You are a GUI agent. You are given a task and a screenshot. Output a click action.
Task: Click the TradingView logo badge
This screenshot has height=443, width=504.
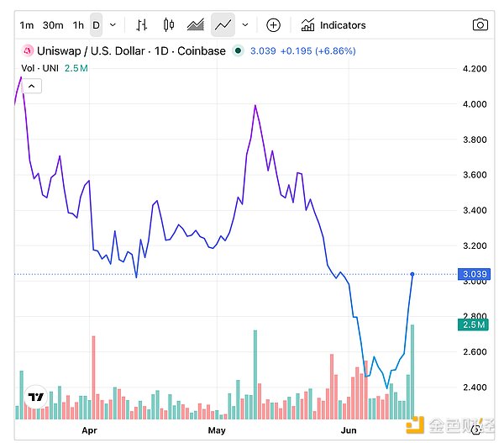[35, 397]
